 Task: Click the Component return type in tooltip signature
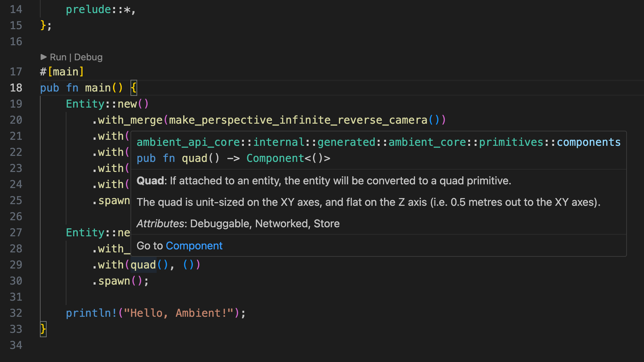275,158
